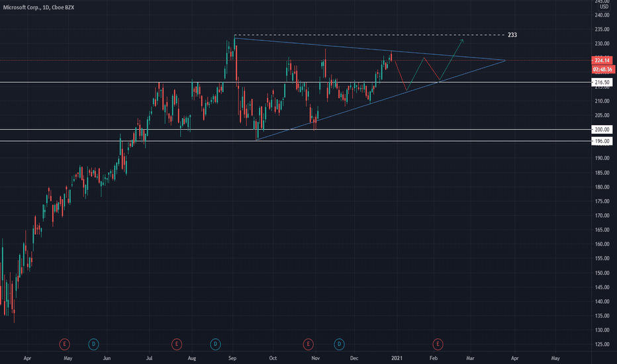
Task: Click the Sep label on time axis
Action: point(232,358)
